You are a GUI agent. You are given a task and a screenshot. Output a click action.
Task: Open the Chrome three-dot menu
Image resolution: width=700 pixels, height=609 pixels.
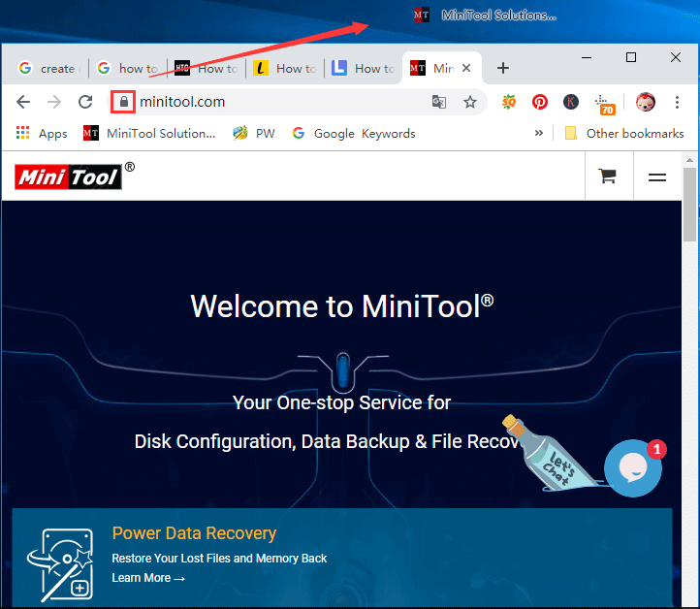677,102
